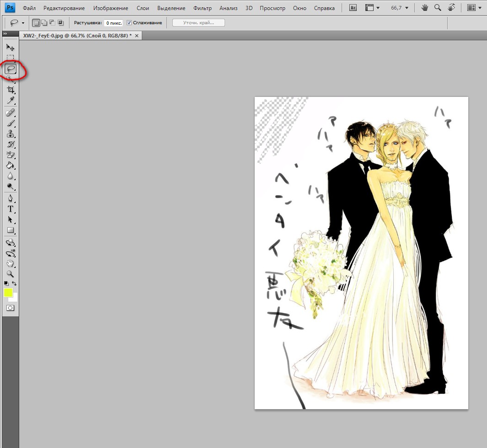Select the 3D Orbit camera tool
487x448 pixels.
coord(11,253)
